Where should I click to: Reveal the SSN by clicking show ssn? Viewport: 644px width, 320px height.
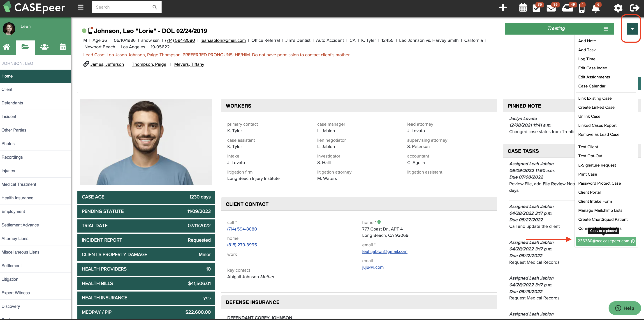[150, 40]
